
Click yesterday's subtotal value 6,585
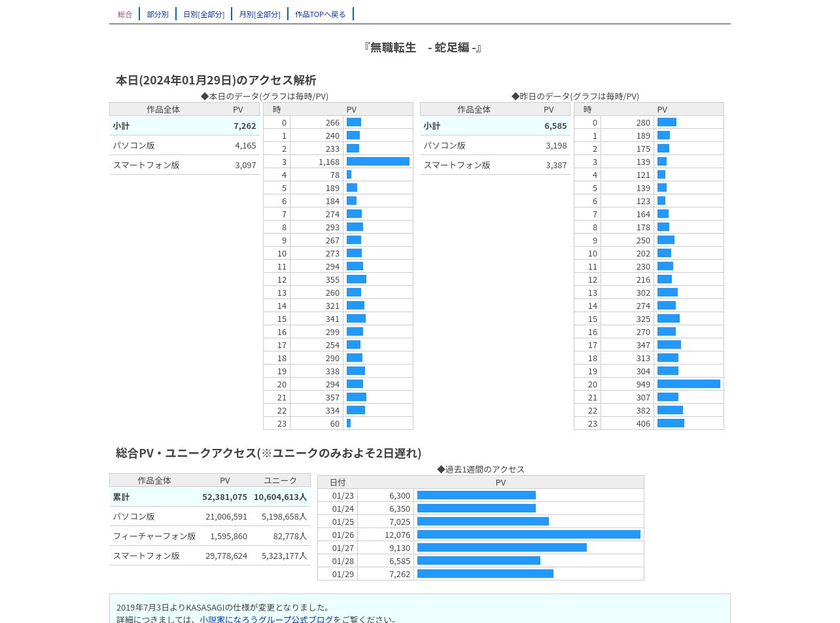pyautogui.click(x=555, y=126)
